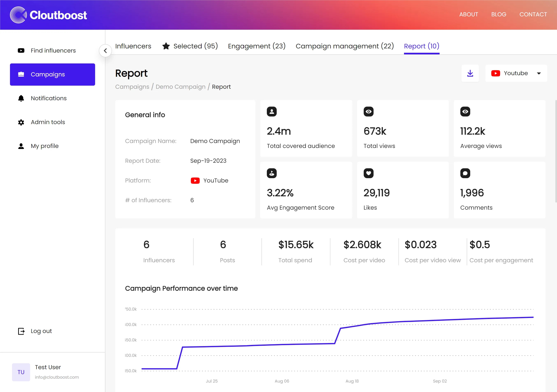Go to Campaigns breadcrumb link
557x392 pixels.
click(132, 87)
